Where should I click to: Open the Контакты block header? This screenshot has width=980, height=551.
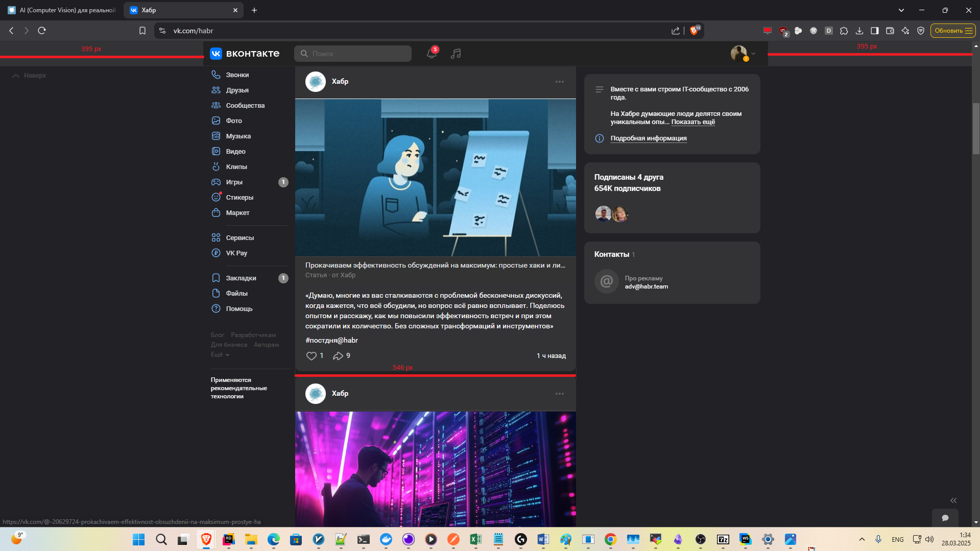click(x=614, y=254)
